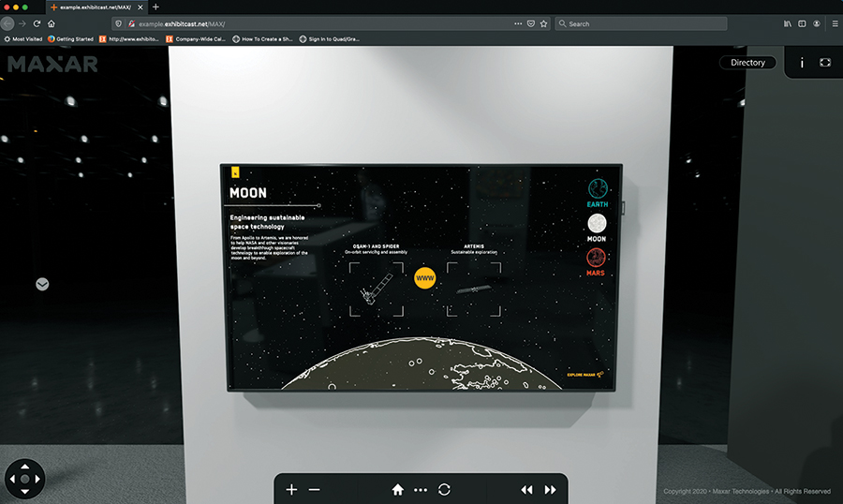Viewport: 843px width, 504px height.
Task: Bookmark this page with the star icon
Action: click(x=543, y=23)
